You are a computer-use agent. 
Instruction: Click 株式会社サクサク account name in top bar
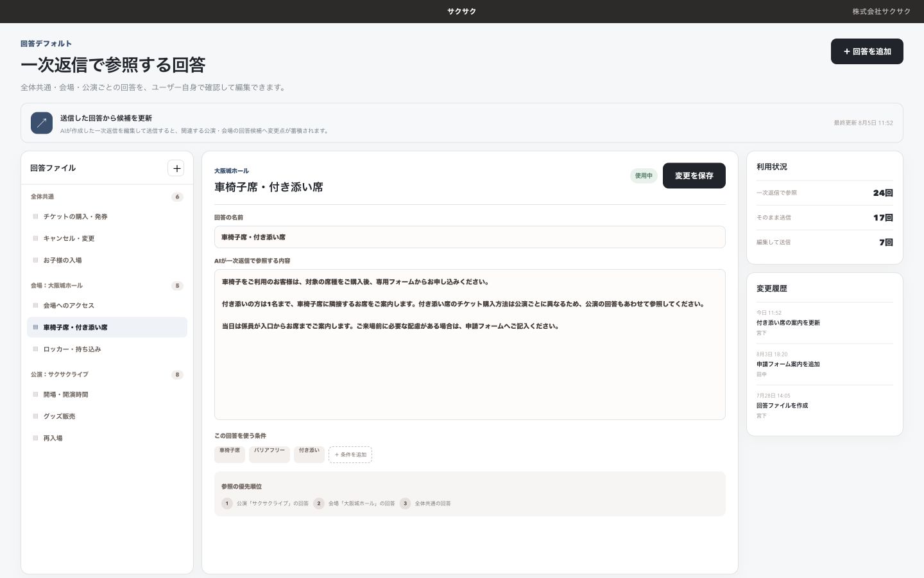pyautogui.click(x=882, y=12)
